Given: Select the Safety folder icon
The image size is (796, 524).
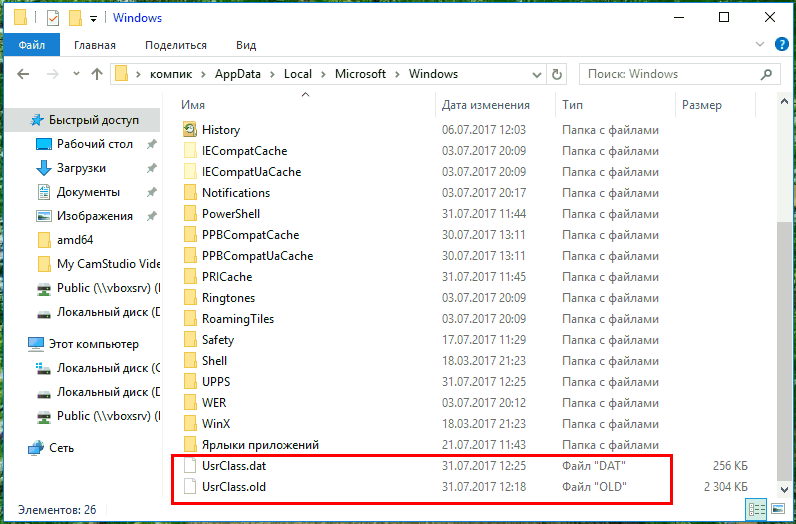Looking at the screenshot, I should (x=190, y=340).
